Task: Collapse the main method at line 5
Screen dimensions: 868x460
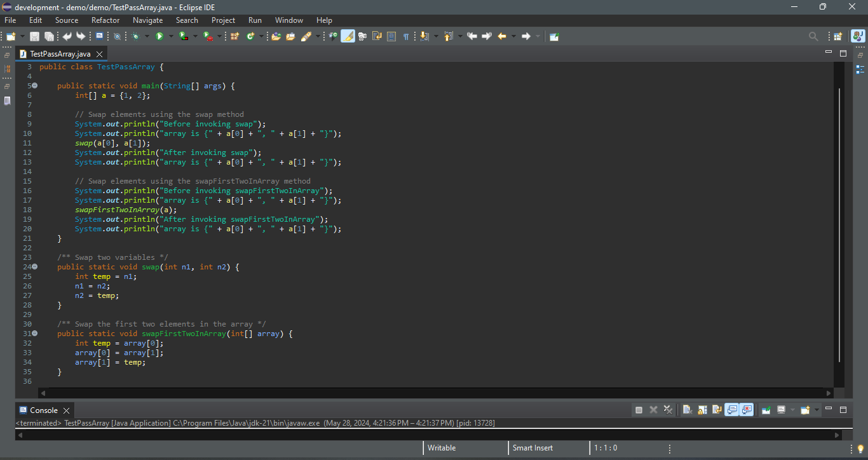Action: click(x=35, y=85)
